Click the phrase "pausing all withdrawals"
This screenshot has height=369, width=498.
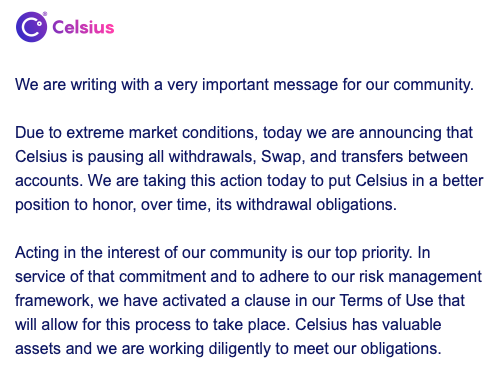click(x=172, y=157)
